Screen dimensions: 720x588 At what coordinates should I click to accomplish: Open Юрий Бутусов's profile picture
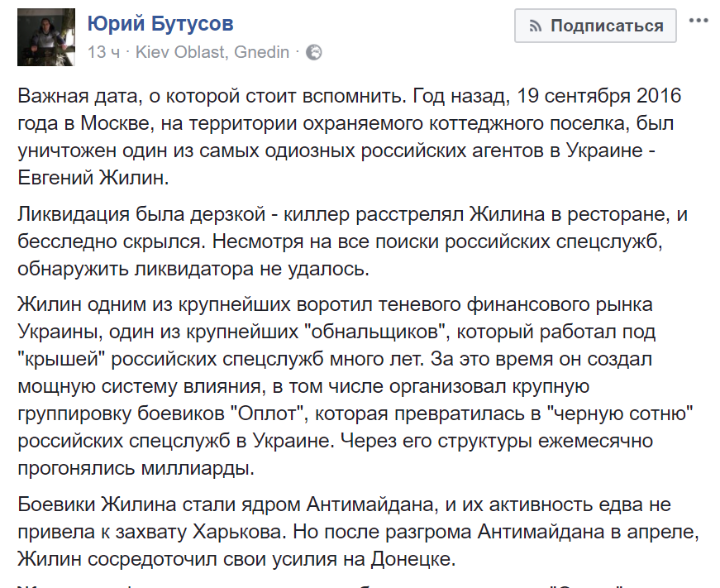[46, 37]
